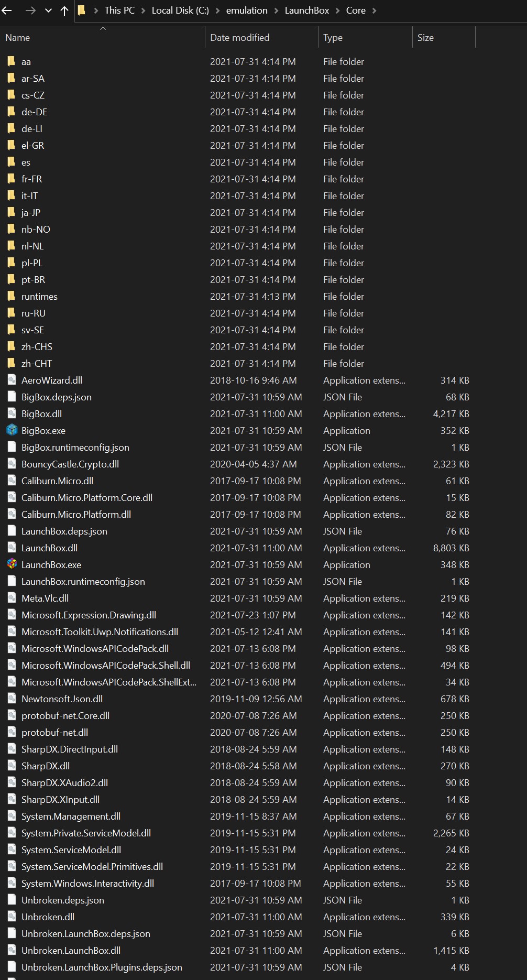Click the folder icon in address bar
Image resolution: width=527 pixels, height=980 pixels.
82,10
